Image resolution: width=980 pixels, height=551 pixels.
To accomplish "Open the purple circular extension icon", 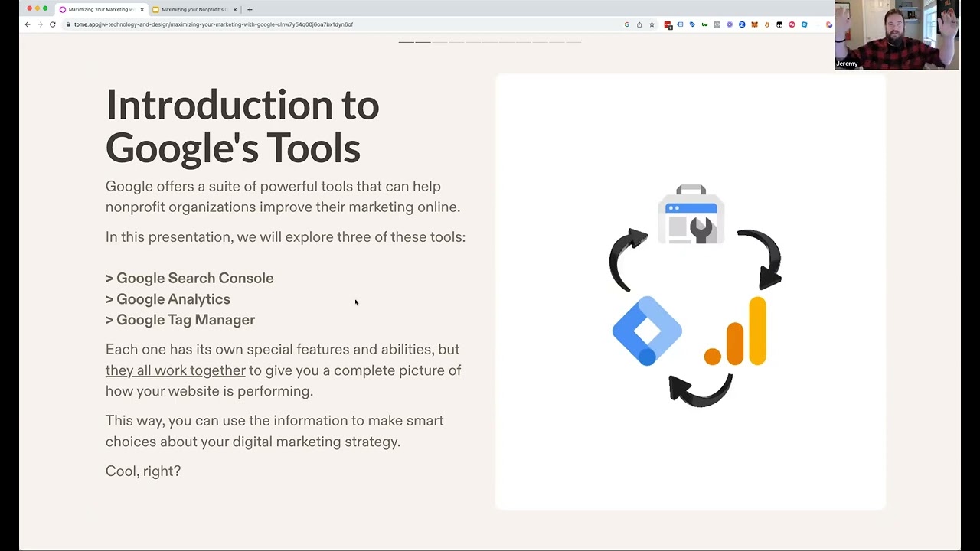I will [730, 24].
